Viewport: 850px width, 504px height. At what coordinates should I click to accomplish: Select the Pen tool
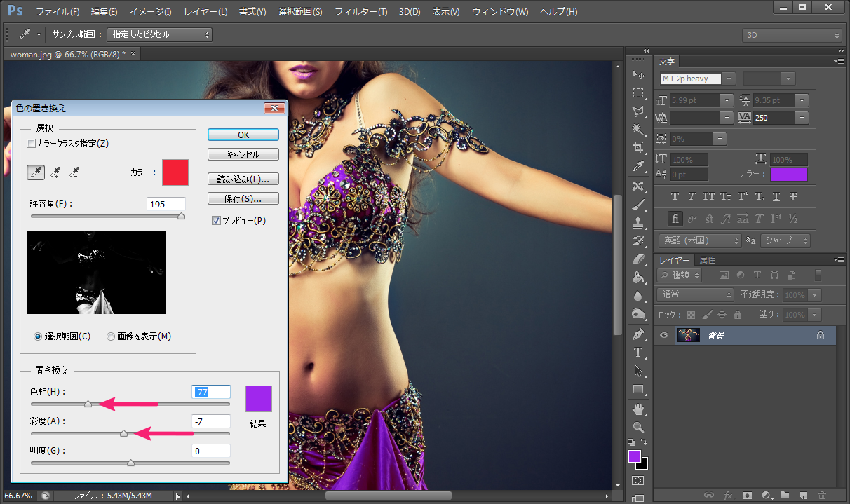click(x=638, y=333)
